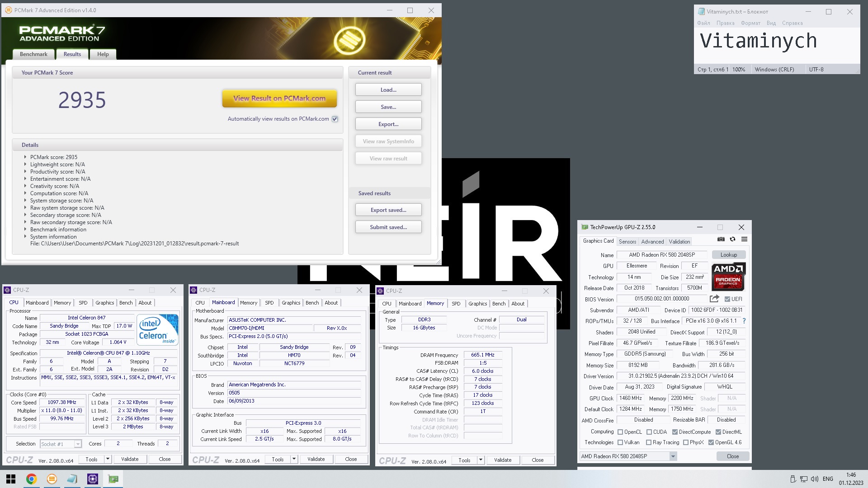Open the Формат menu in Notepad

click(750, 23)
